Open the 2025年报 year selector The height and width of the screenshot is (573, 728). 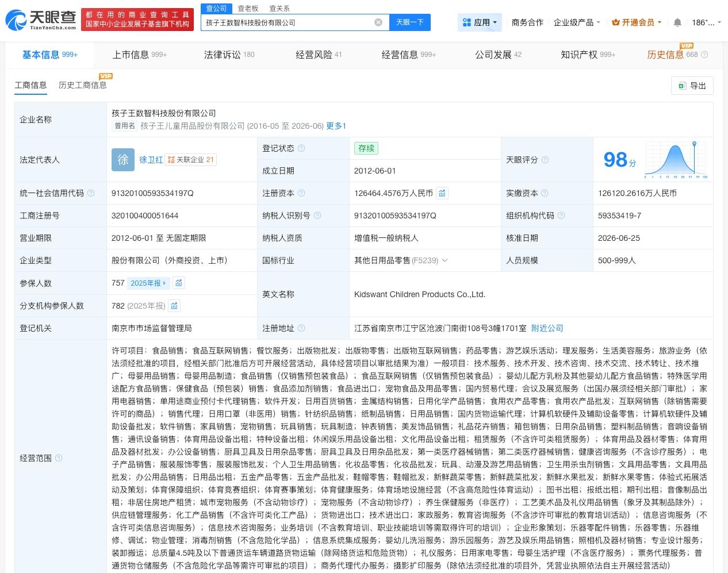pos(148,283)
